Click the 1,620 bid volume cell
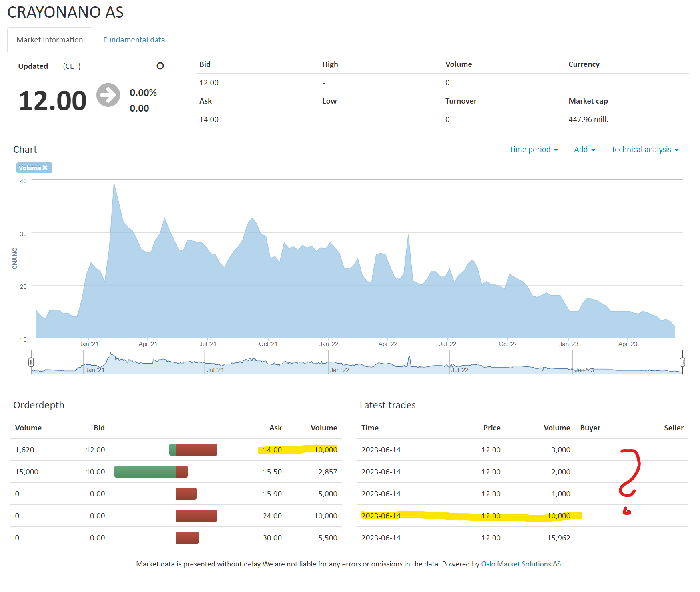Image resolution: width=700 pixels, height=592 pixels. [x=24, y=450]
